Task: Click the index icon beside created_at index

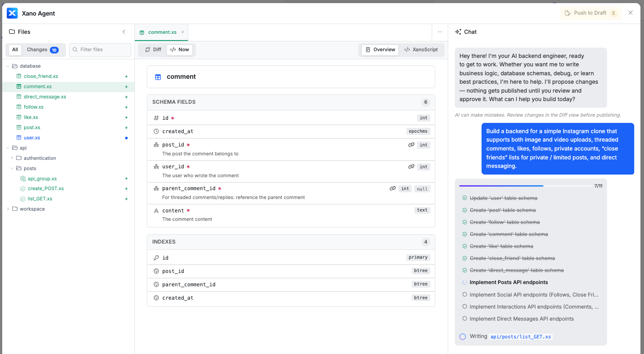Action: (156, 298)
